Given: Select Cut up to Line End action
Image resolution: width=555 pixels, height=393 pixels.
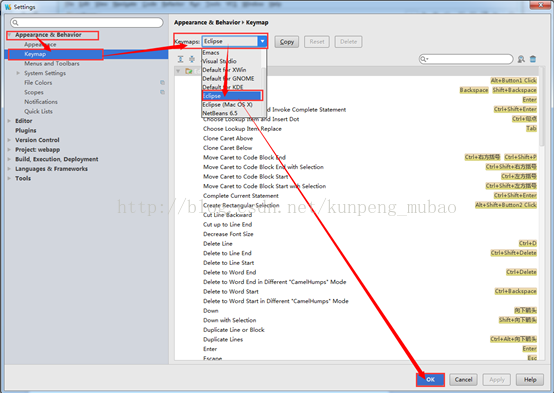Looking at the screenshot, I should tap(228, 224).
